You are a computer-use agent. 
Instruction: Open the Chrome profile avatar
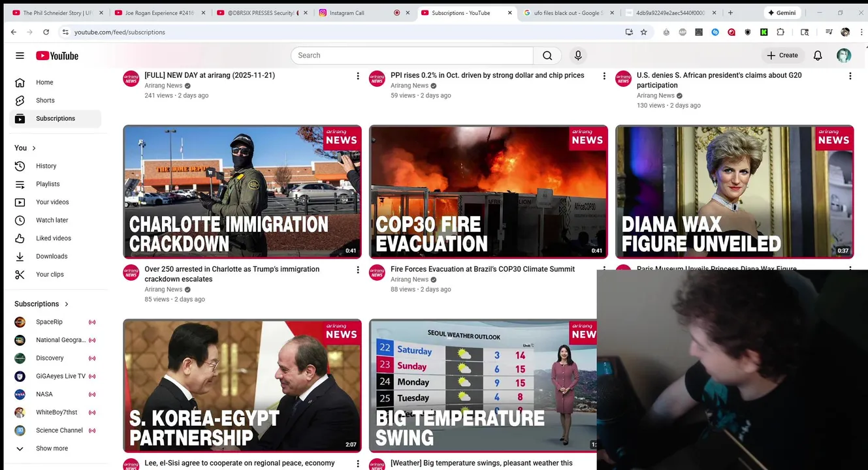pyautogui.click(x=845, y=32)
